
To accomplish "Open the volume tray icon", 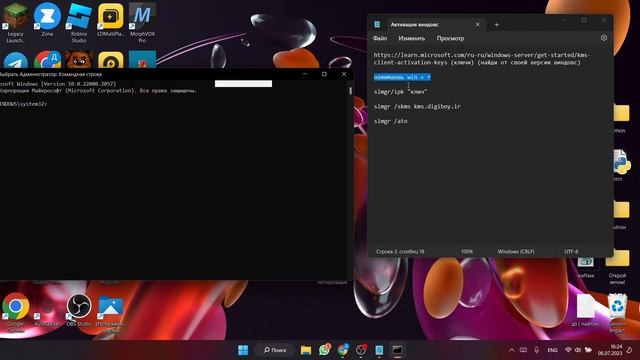I will [578, 350].
